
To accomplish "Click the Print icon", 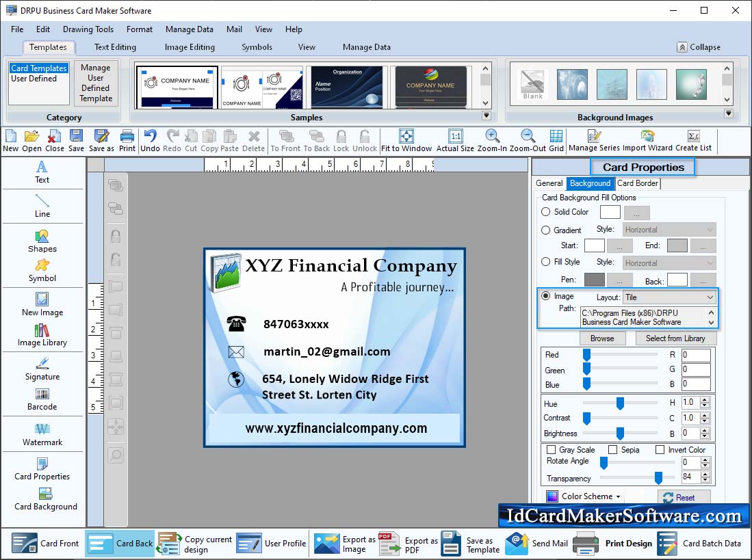I will (x=127, y=142).
